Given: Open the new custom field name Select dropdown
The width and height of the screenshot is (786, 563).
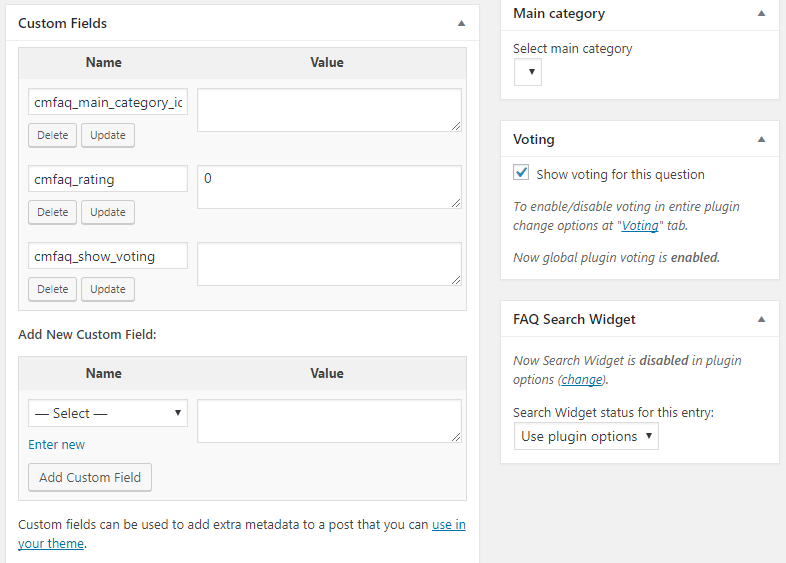Looking at the screenshot, I should (108, 413).
